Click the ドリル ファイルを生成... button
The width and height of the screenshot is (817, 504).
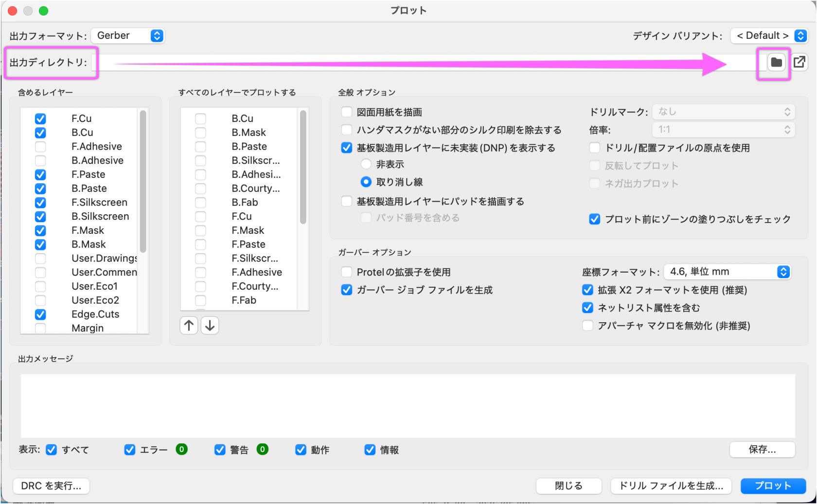(x=671, y=486)
